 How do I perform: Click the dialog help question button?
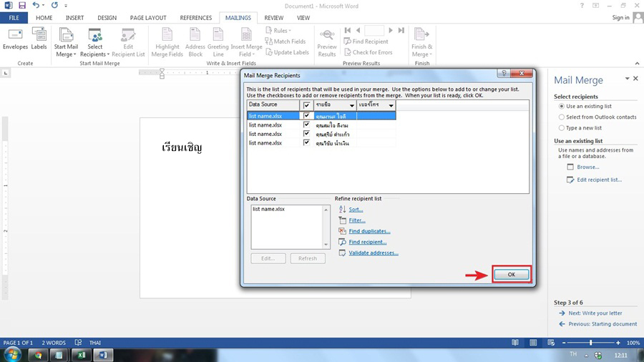click(x=504, y=74)
